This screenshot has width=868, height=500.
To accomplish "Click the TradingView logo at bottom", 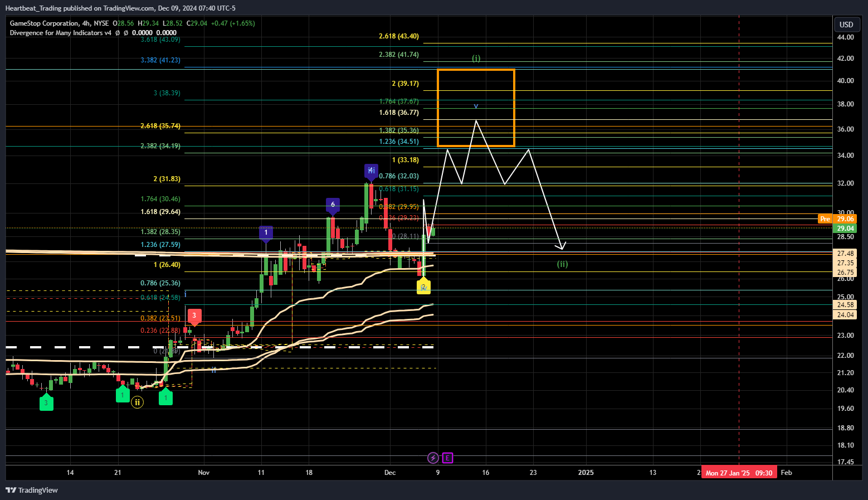I will [32, 490].
